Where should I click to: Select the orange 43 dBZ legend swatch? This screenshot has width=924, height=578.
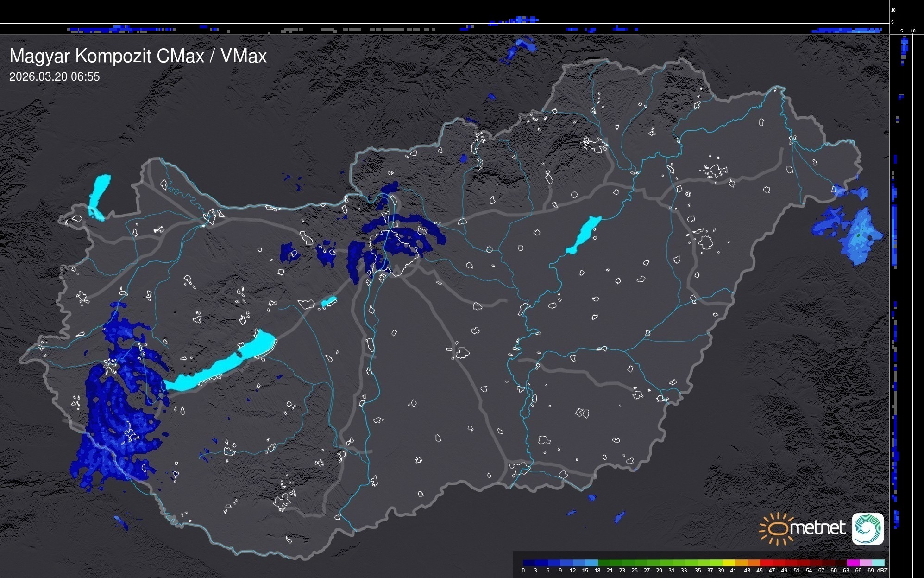[753, 563]
